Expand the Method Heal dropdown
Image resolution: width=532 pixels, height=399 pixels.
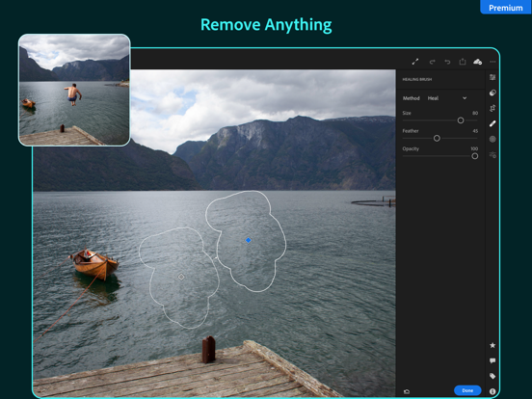[x=447, y=98]
